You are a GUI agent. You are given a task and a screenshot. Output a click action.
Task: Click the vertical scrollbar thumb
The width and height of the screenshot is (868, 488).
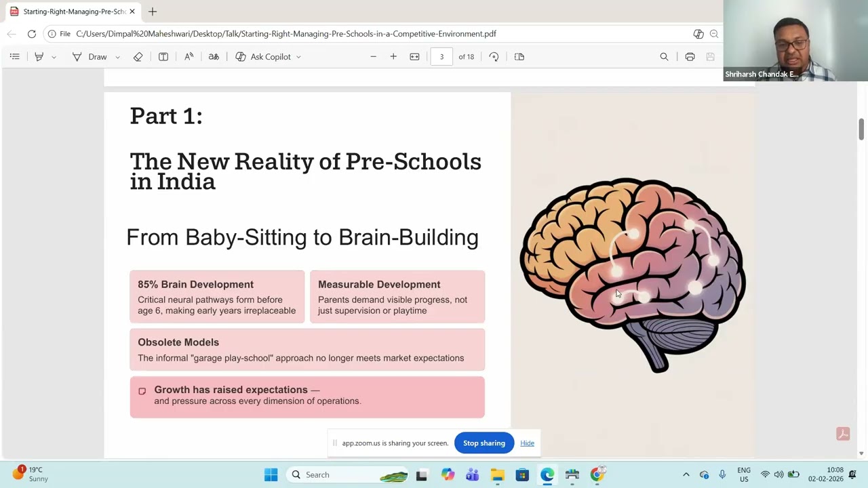861,129
